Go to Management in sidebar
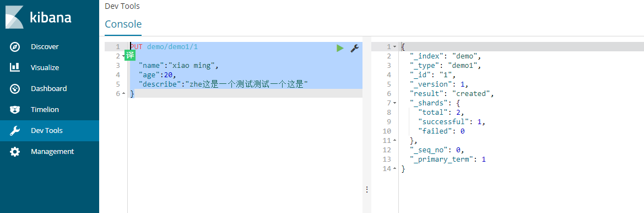Screen dimensions: 644x213 49,152
